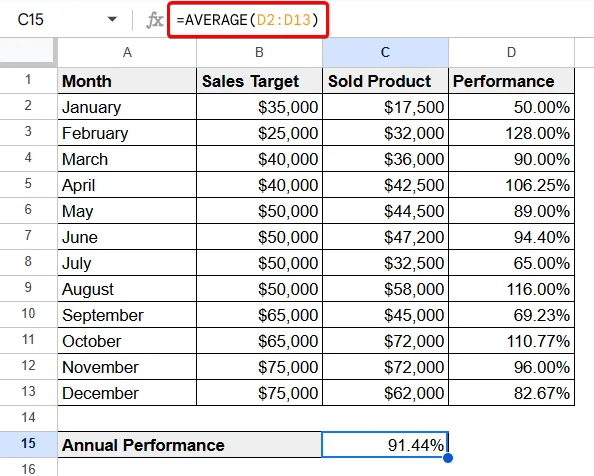Select the June cell
Image resolution: width=594 pixels, height=476 pixels.
127,237
